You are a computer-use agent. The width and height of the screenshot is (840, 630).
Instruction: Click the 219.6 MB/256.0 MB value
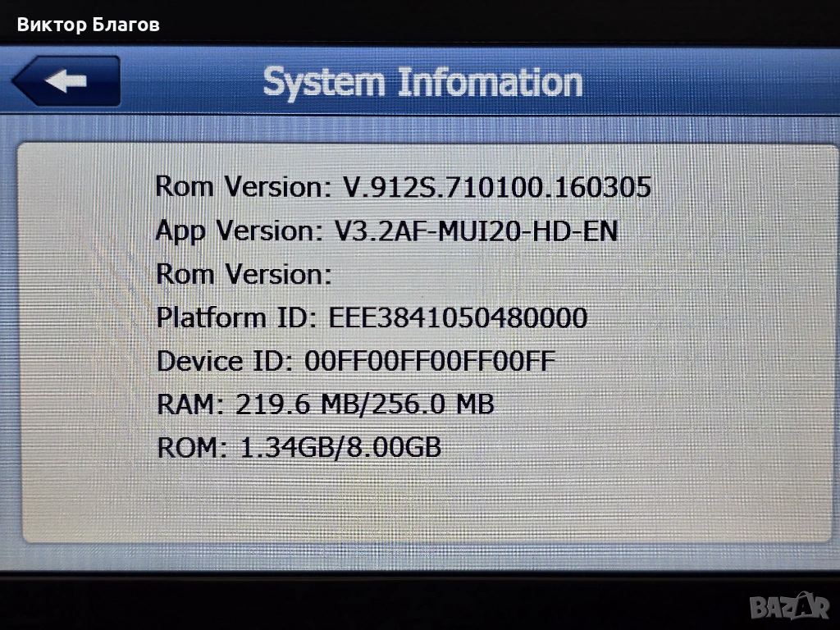tap(365, 404)
